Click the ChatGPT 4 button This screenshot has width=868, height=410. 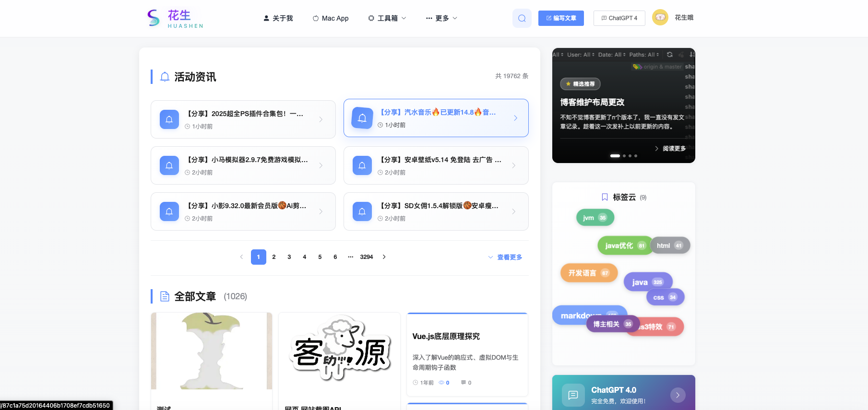pyautogui.click(x=619, y=18)
